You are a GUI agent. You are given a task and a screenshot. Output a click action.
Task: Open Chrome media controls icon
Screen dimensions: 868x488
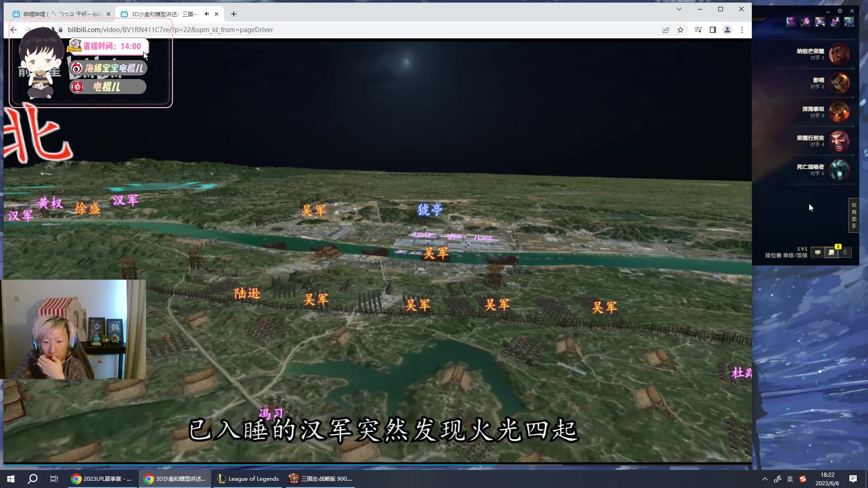[698, 30]
